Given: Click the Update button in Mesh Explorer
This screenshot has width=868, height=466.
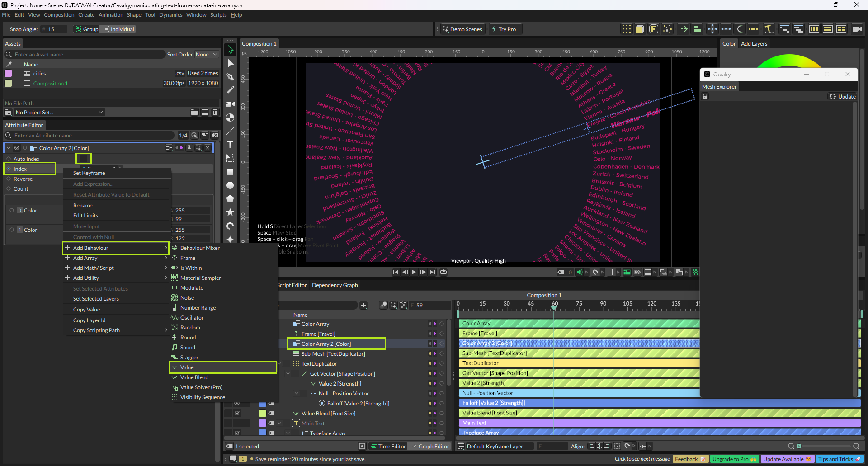Looking at the screenshot, I should tap(842, 97).
